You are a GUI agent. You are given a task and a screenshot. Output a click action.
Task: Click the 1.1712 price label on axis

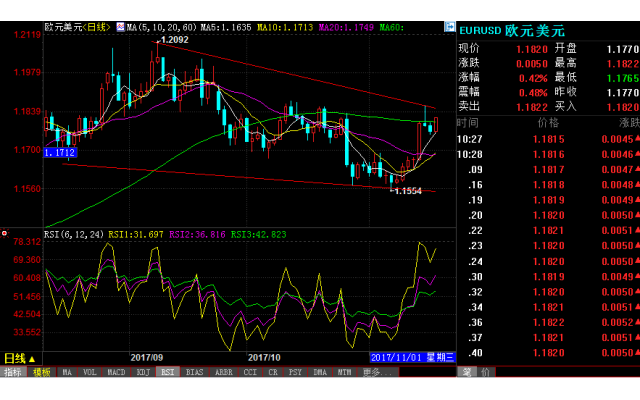(x=59, y=153)
